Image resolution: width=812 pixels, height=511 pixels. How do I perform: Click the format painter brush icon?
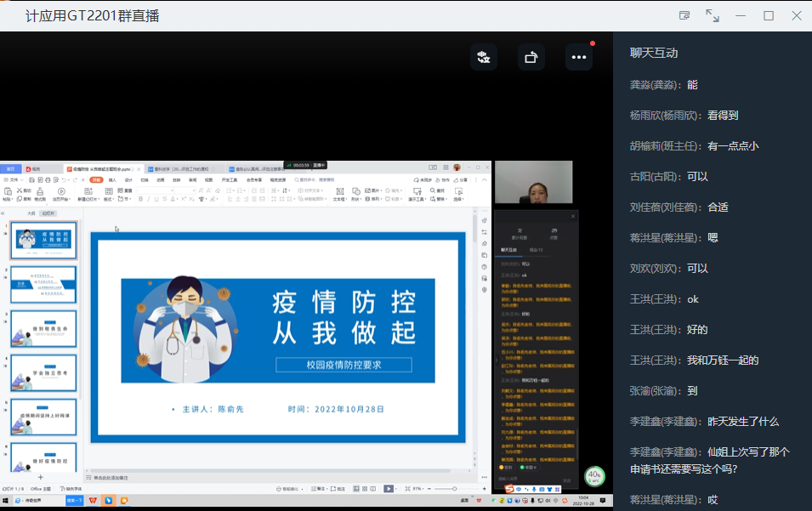click(x=40, y=191)
